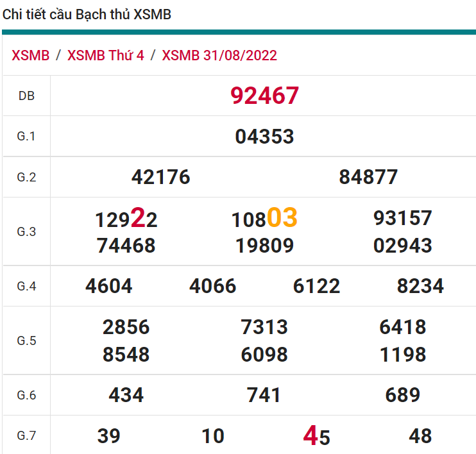Click the G.4 row label
This screenshot has height=454, width=476.
[x=26, y=286]
